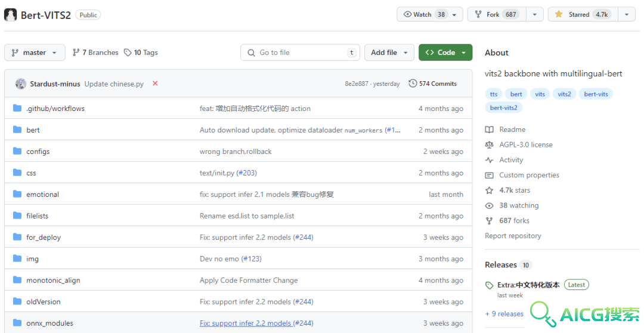The width and height of the screenshot is (644, 333).
Task: Open the Stardust-minus profile link
Action: 55,84
